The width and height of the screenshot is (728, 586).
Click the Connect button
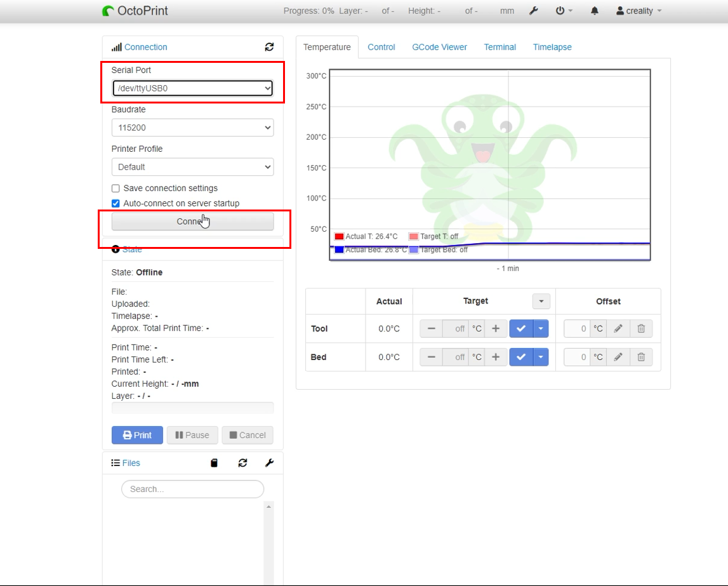click(193, 222)
